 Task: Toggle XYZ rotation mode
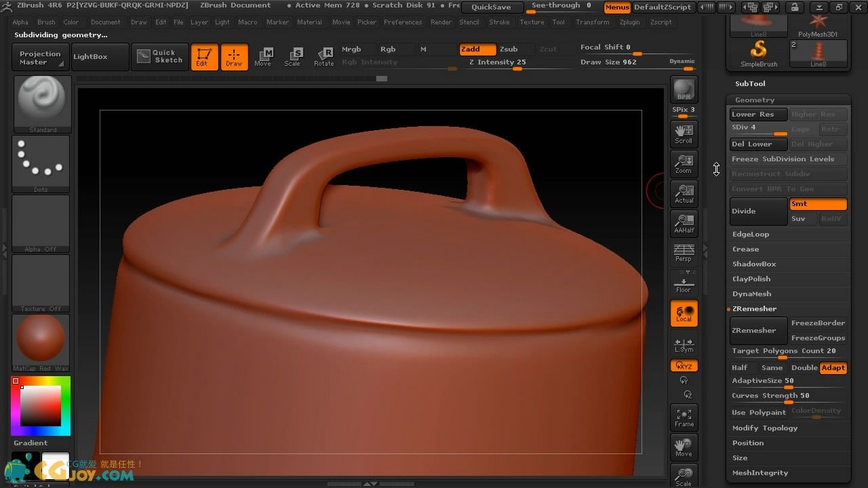(684, 366)
